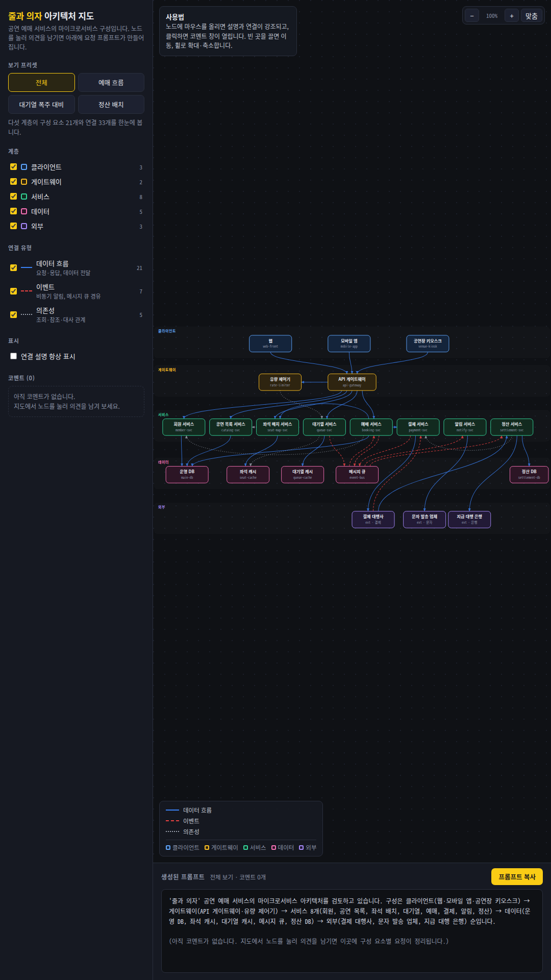Click the 프롬프트 복사 button

click(x=517, y=877)
